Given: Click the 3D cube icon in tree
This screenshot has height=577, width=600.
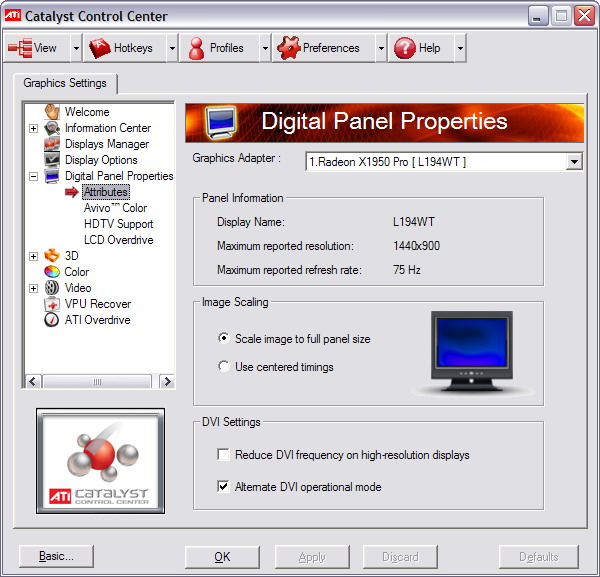Looking at the screenshot, I should tap(52, 256).
